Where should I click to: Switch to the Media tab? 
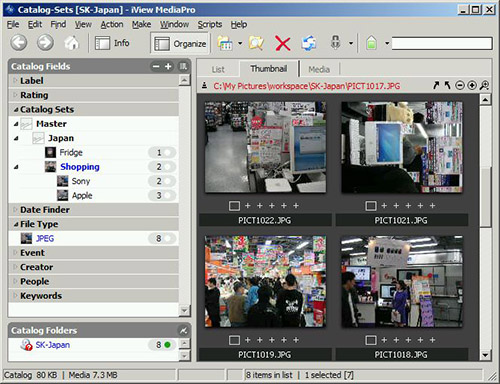(319, 69)
